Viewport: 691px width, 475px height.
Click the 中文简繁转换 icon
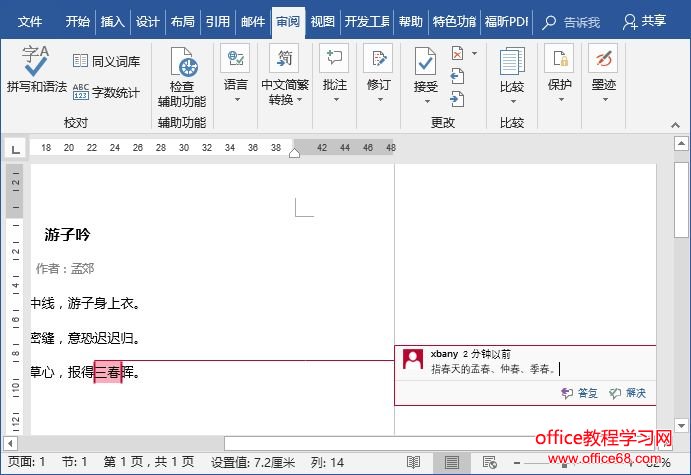pos(285,58)
